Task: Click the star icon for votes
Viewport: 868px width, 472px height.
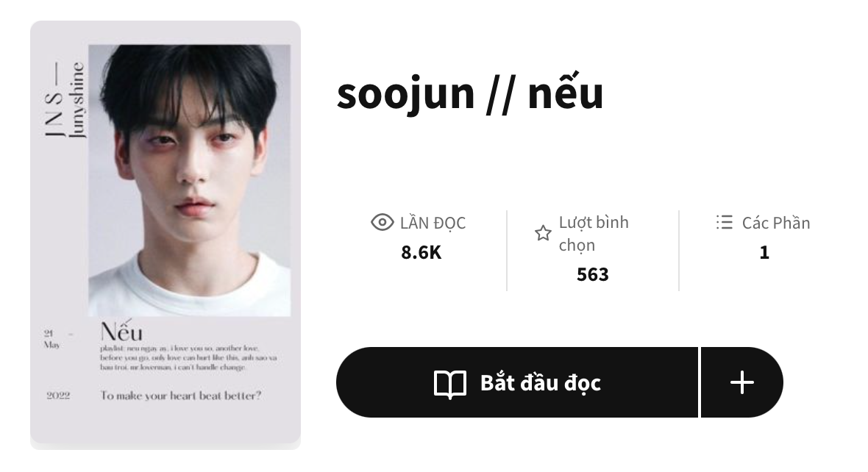Action: point(543,233)
